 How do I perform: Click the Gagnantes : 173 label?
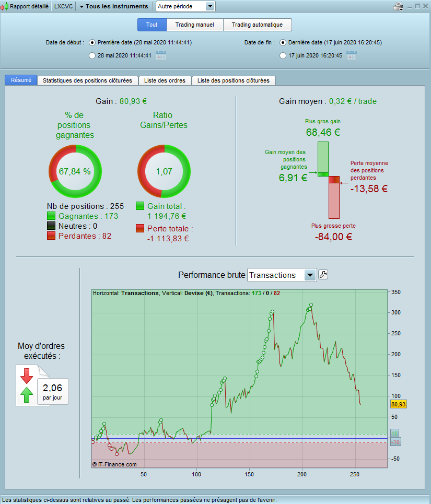[x=88, y=216]
